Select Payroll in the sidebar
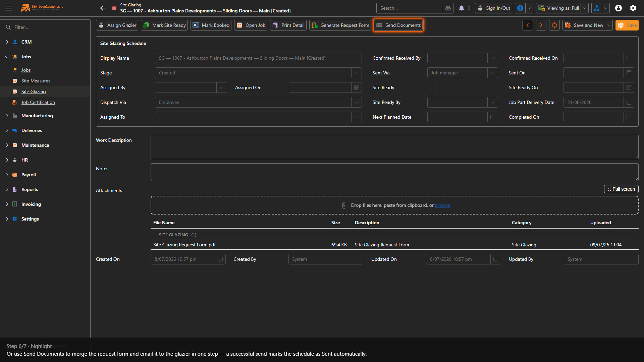The image size is (644, 362). pyautogui.click(x=29, y=175)
